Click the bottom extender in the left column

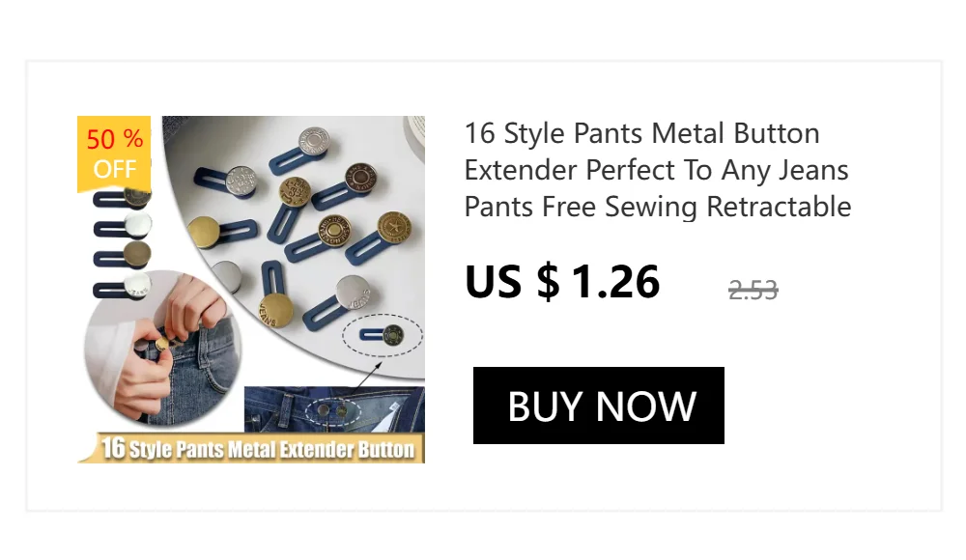122,287
